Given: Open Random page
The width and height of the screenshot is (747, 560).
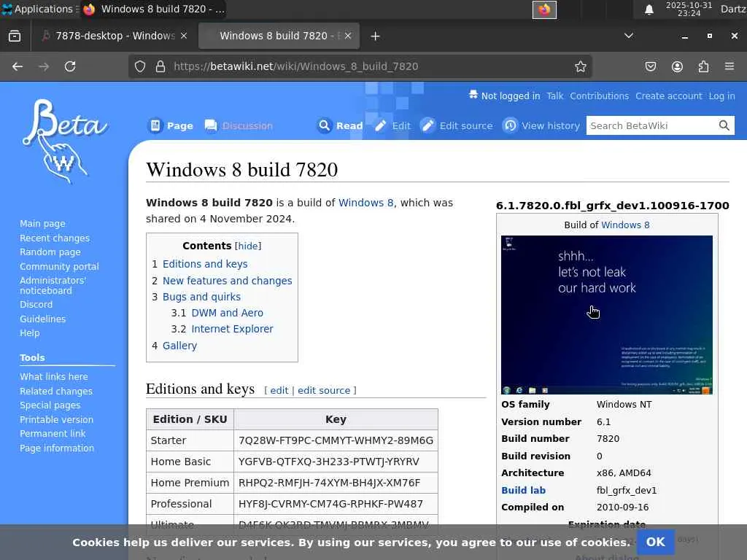Looking at the screenshot, I should tap(50, 252).
